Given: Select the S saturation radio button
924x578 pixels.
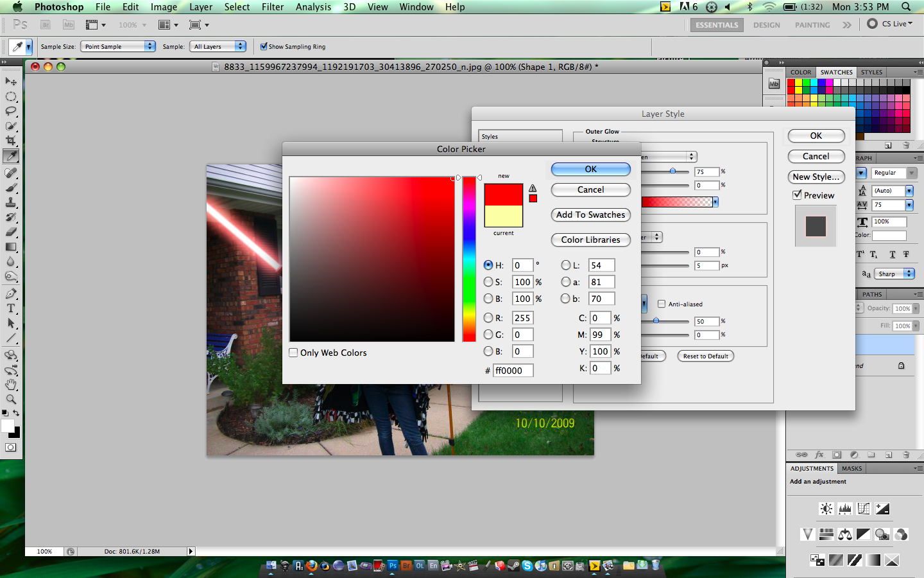Looking at the screenshot, I should (488, 282).
